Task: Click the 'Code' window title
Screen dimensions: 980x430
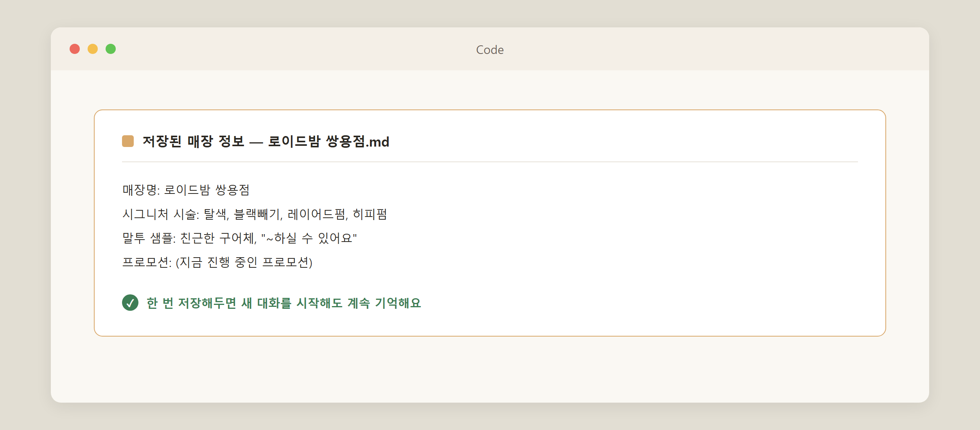Action: click(490, 50)
